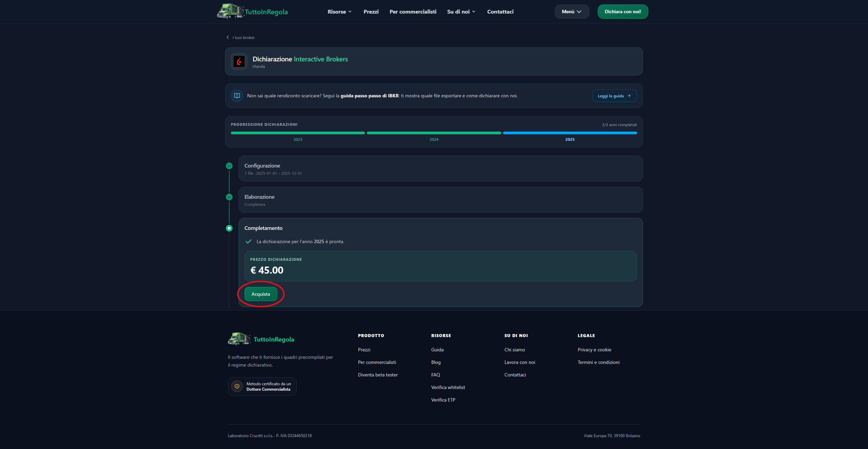
Task: Click the Metodo certificato Dottore Commercialista badge
Action: pyautogui.click(x=262, y=386)
